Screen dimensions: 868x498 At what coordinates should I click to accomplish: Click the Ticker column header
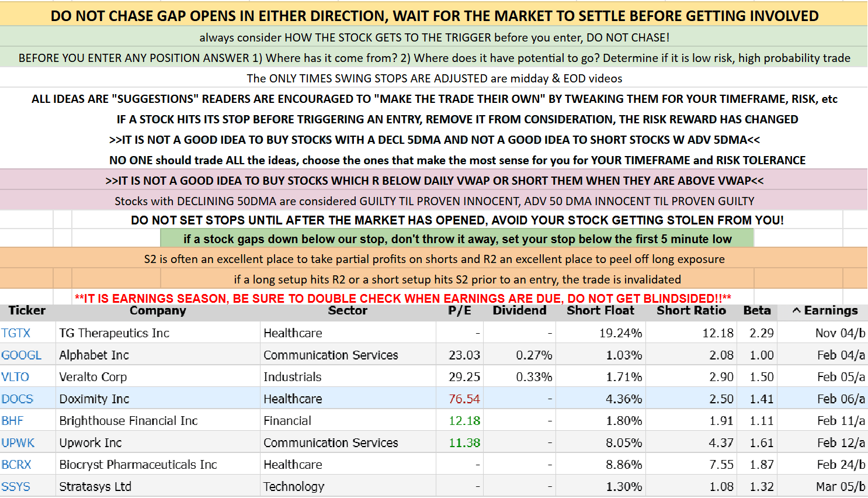point(27,310)
